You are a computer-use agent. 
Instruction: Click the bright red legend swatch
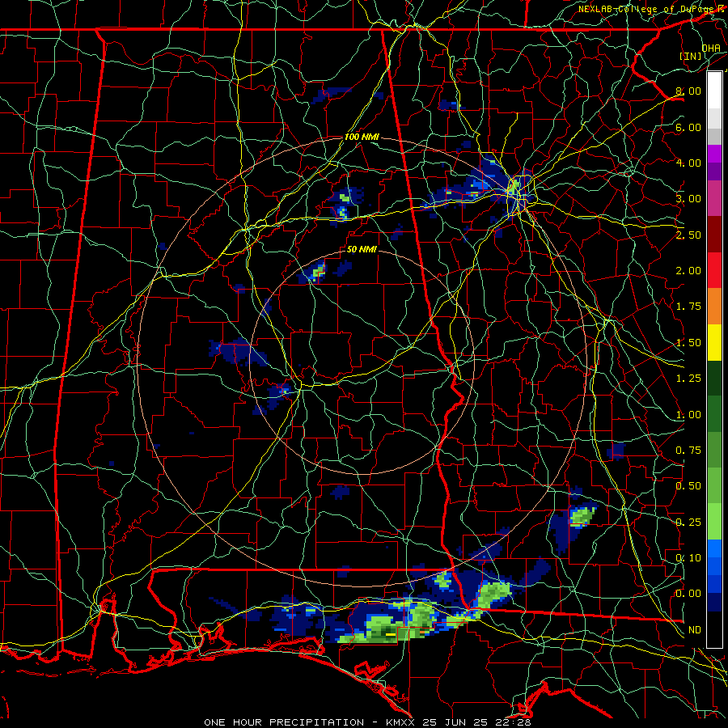[x=714, y=270]
